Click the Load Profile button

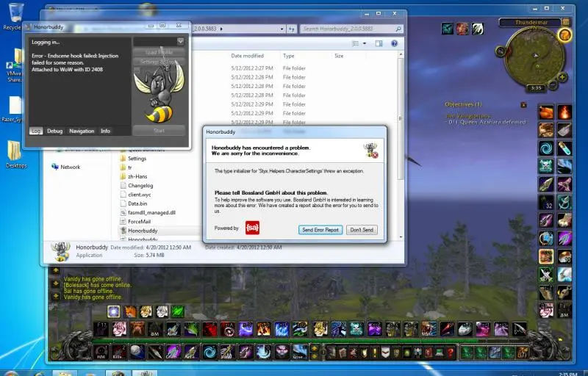click(x=159, y=52)
